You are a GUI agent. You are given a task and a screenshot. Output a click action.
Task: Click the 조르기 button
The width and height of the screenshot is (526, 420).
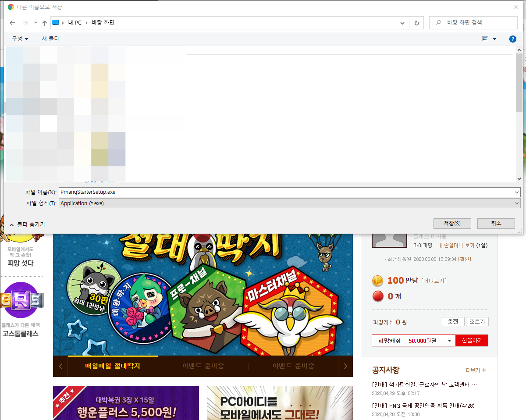tap(477, 321)
